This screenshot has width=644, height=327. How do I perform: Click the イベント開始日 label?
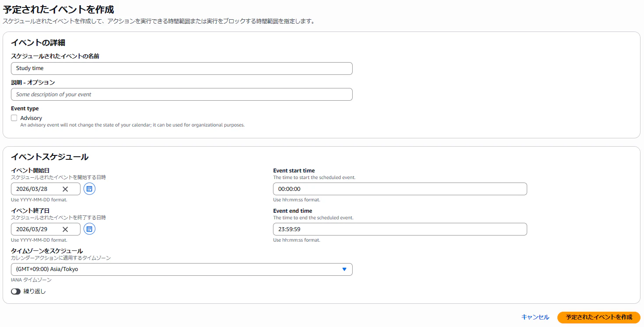(x=30, y=171)
